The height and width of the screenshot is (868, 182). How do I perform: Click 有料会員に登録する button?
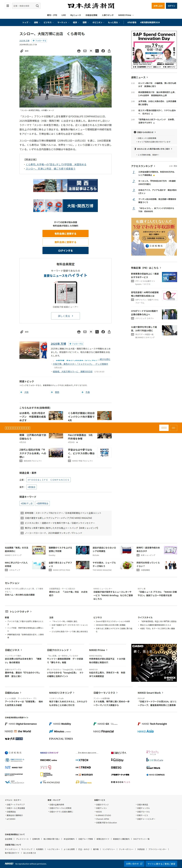pyautogui.click(x=66, y=234)
